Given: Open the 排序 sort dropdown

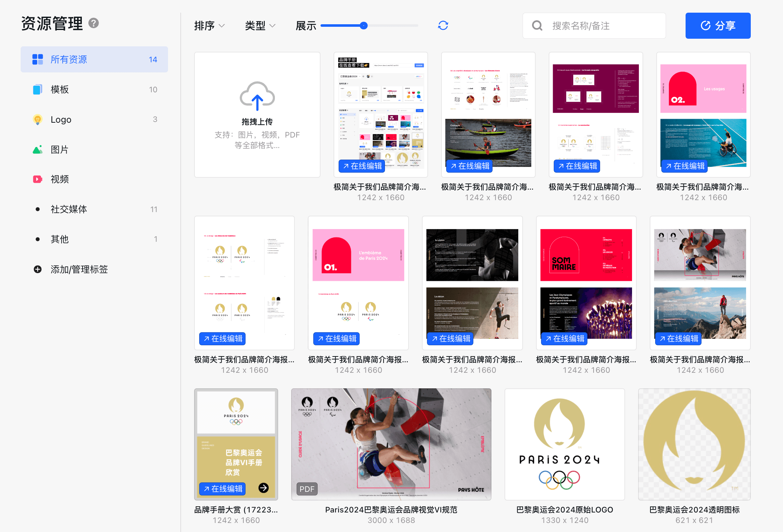Looking at the screenshot, I should tap(210, 26).
